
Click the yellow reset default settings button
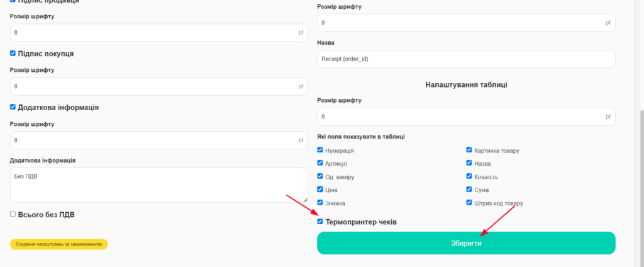58,244
